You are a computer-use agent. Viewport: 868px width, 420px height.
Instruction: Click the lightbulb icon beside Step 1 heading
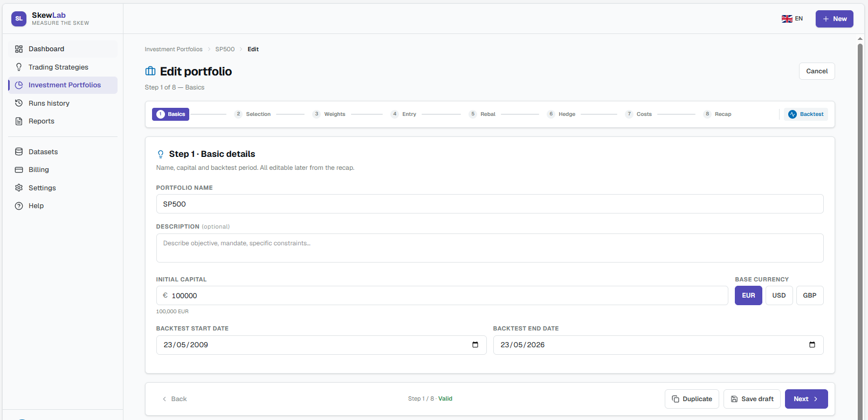161,154
